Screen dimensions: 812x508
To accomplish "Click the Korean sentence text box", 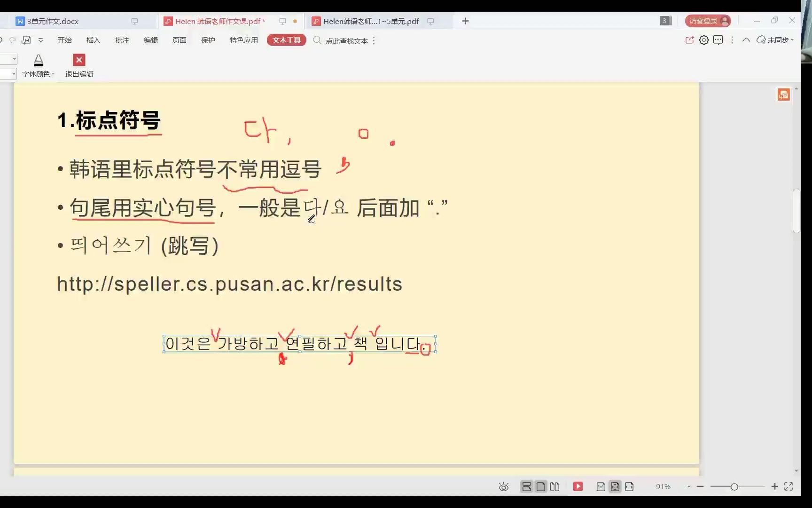I will point(299,344).
